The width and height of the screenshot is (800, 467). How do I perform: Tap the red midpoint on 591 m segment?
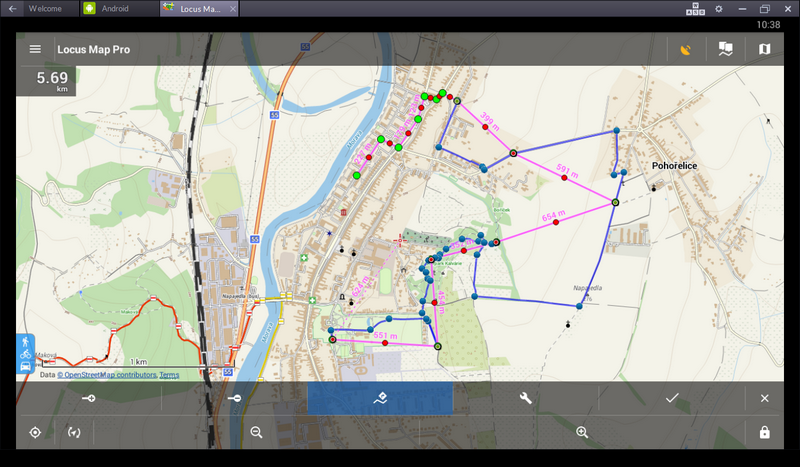(x=564, y=178)
